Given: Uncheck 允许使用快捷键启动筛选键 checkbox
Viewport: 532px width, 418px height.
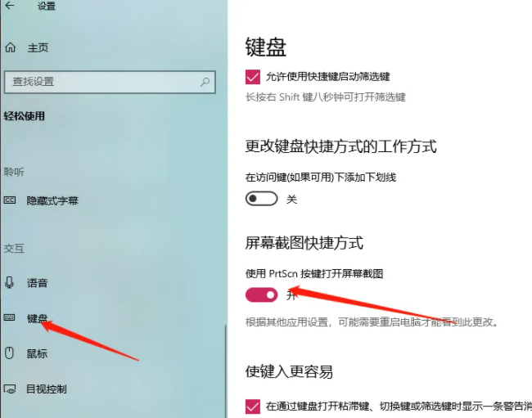Looking at the screenshot, I should tap(252, 77).
